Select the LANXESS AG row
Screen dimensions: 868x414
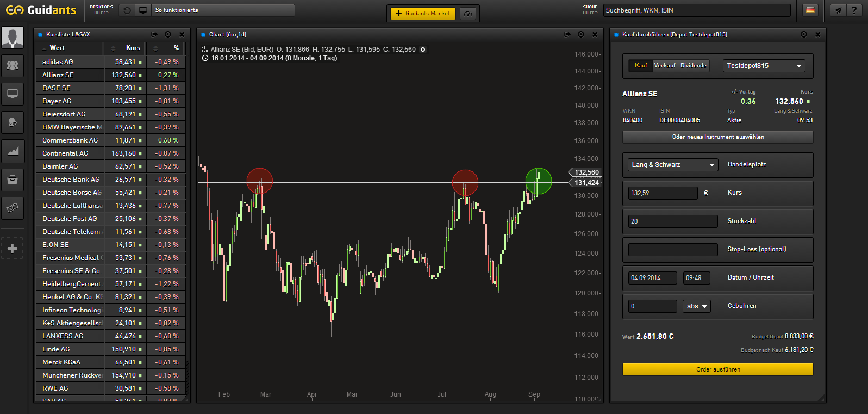(110, 336)
